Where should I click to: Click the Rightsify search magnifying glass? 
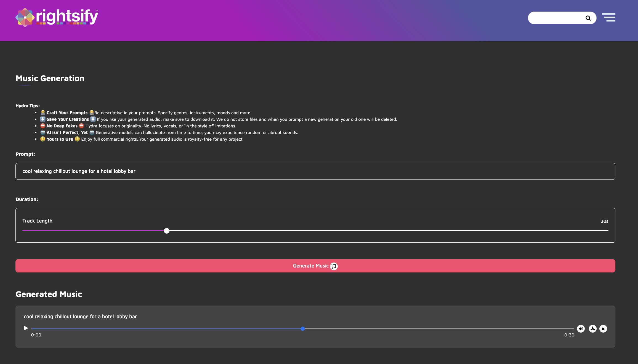point(588,18)
